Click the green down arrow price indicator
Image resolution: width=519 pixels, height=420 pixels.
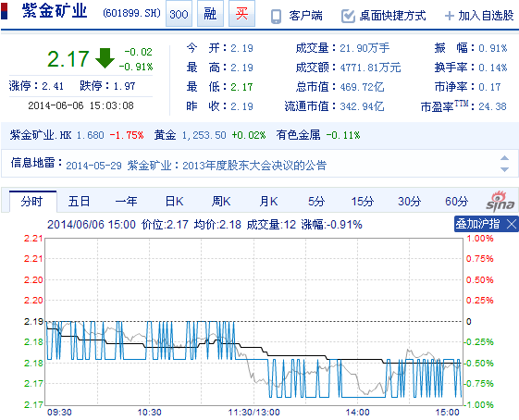(x=105, y=58)
